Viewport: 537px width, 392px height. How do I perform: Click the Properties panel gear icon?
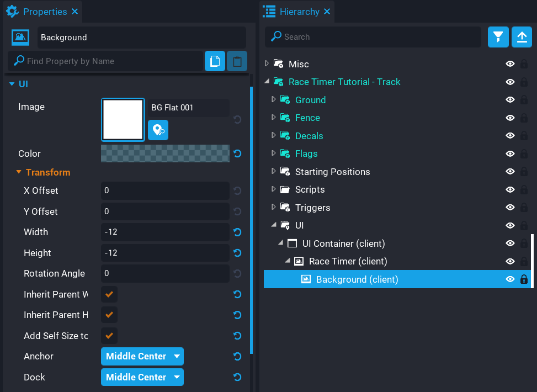tap(12, 11)
